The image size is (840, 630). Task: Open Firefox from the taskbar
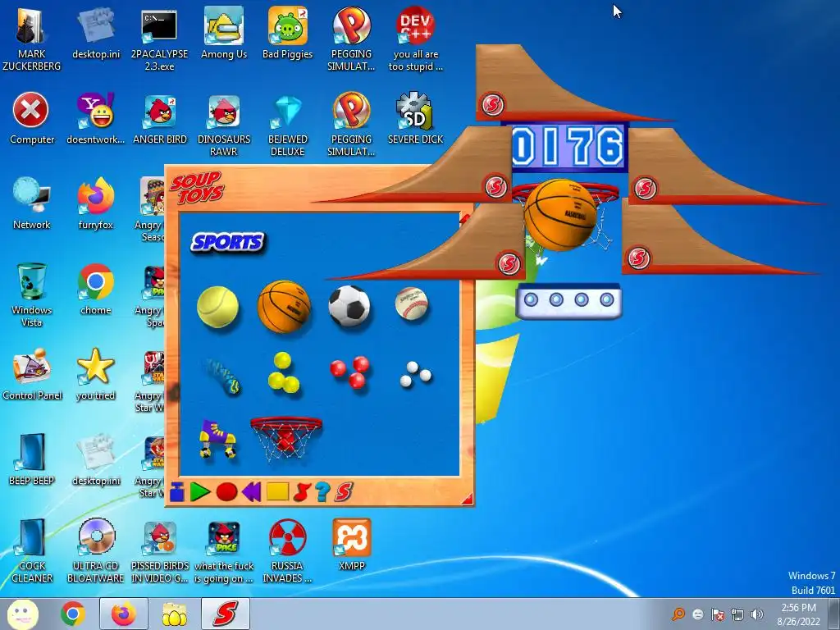point(124,614)
